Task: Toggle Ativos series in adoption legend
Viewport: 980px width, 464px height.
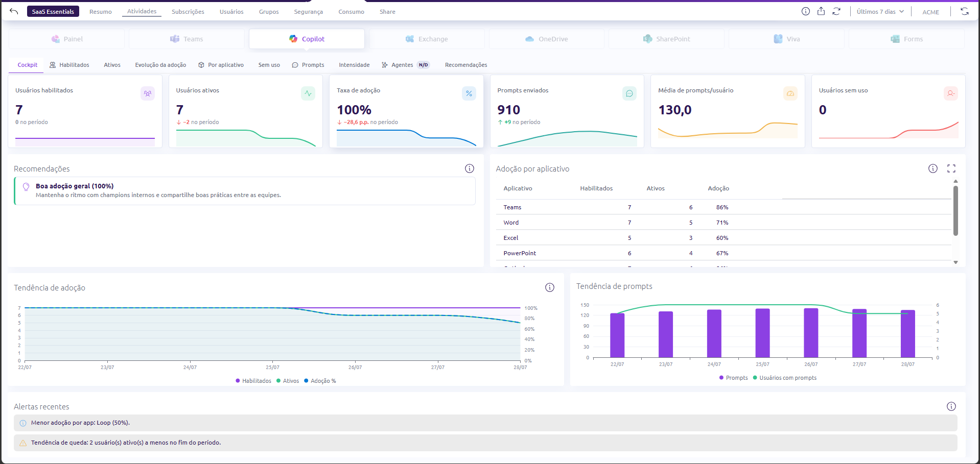Action: 288,381
